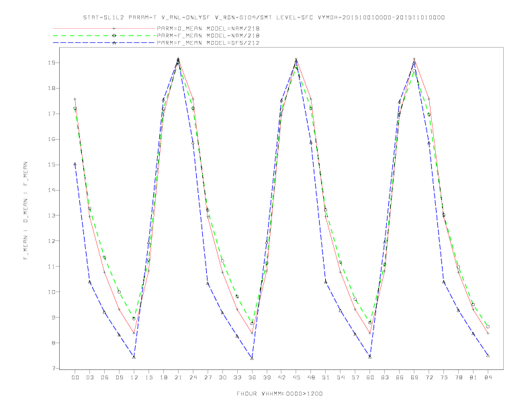Click x-axis tick label 72
Viewport: 532px width, 411px height.
[x=429, y=377]
